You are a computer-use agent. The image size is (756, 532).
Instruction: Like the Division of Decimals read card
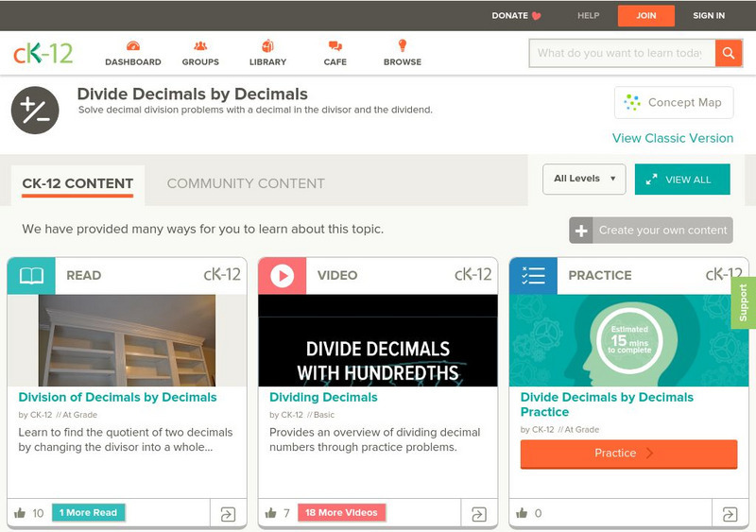(x=20, y=513)
